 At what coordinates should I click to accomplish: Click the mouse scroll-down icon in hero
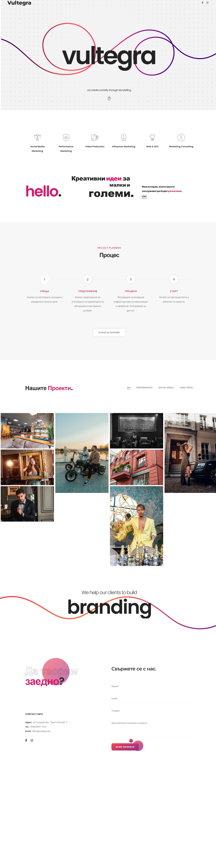[x=109, y=98]
